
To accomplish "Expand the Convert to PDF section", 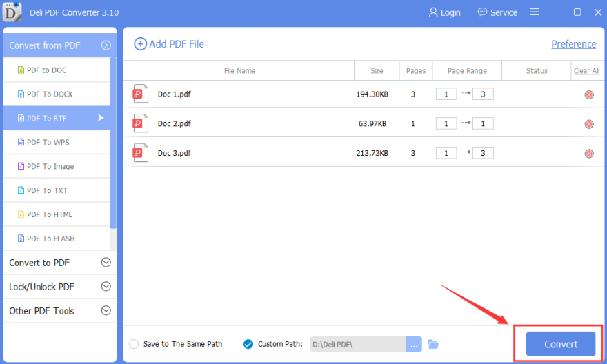I will click(106, 262).
